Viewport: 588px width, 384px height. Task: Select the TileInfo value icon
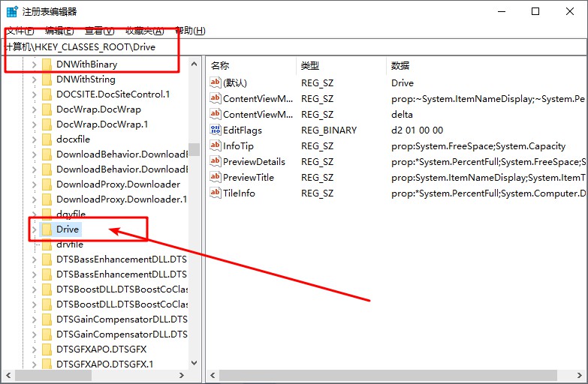(216, 193)
